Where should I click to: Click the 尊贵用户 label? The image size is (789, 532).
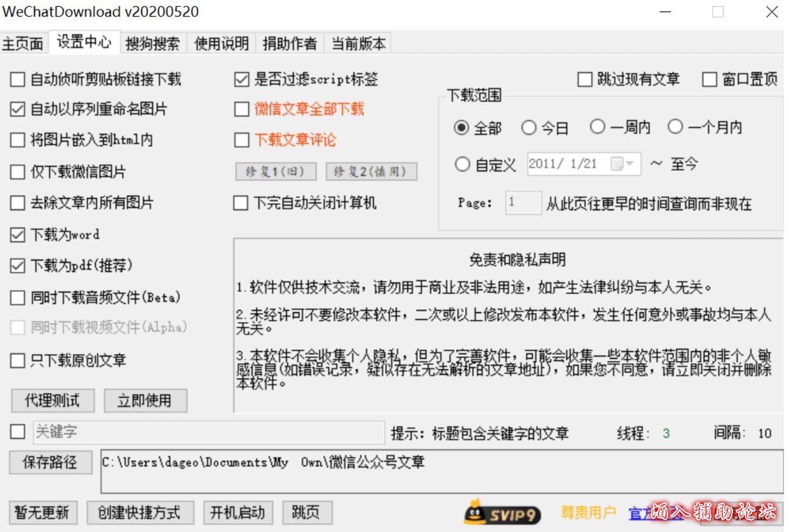[588, 512]
